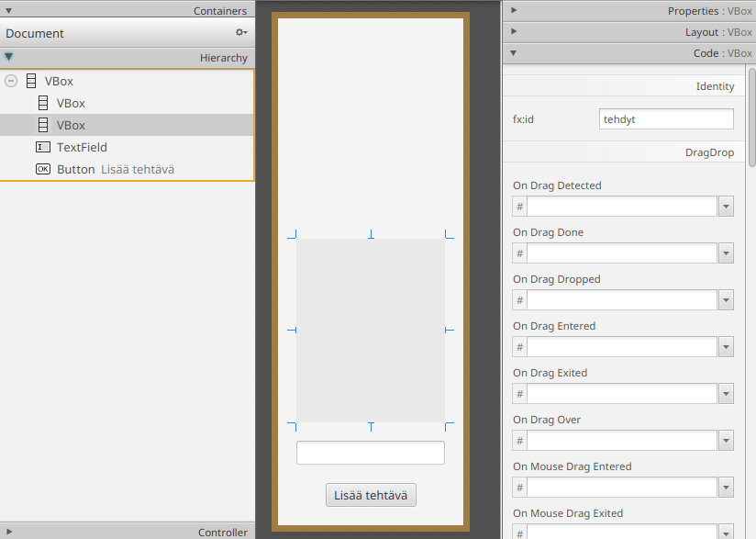Collapse the root VBox tree node
Image resolution: width=756 pixels, height=539 pixels.
pos(11,81)
